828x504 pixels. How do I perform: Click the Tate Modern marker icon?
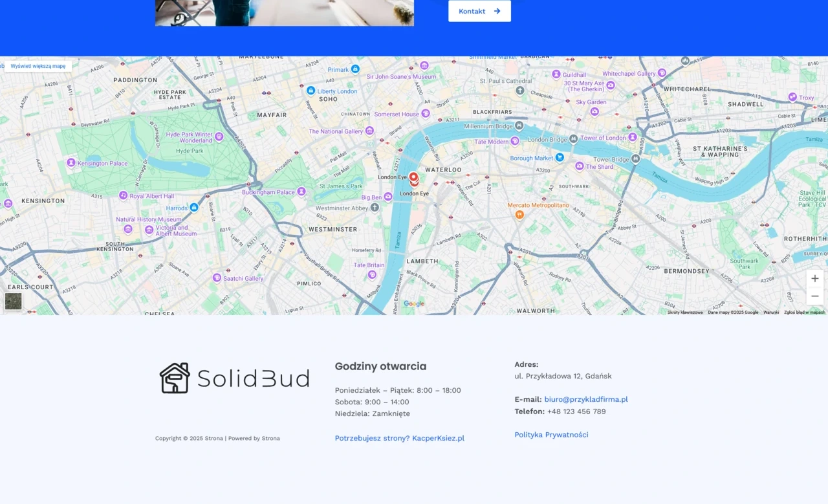515,141
